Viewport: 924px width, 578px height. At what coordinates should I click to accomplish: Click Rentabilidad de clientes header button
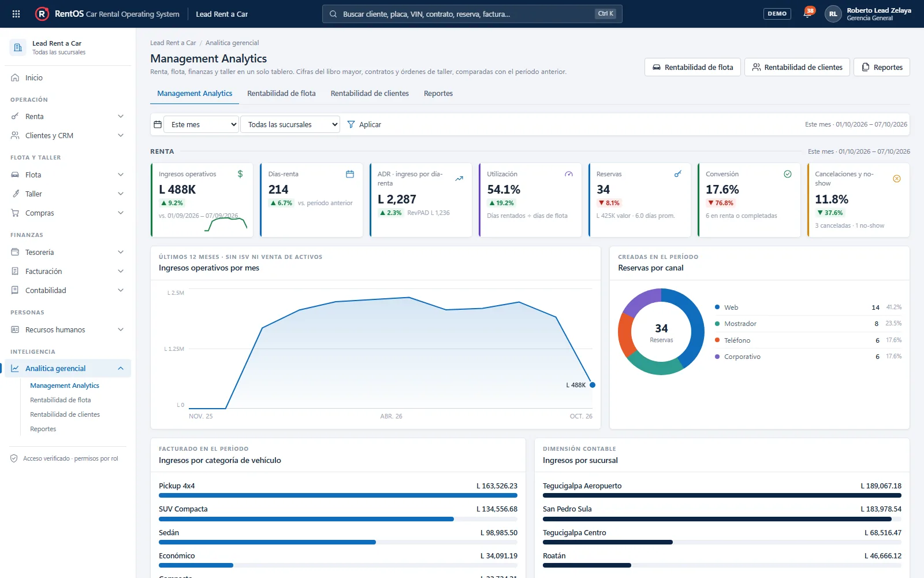tap(797, 67)
